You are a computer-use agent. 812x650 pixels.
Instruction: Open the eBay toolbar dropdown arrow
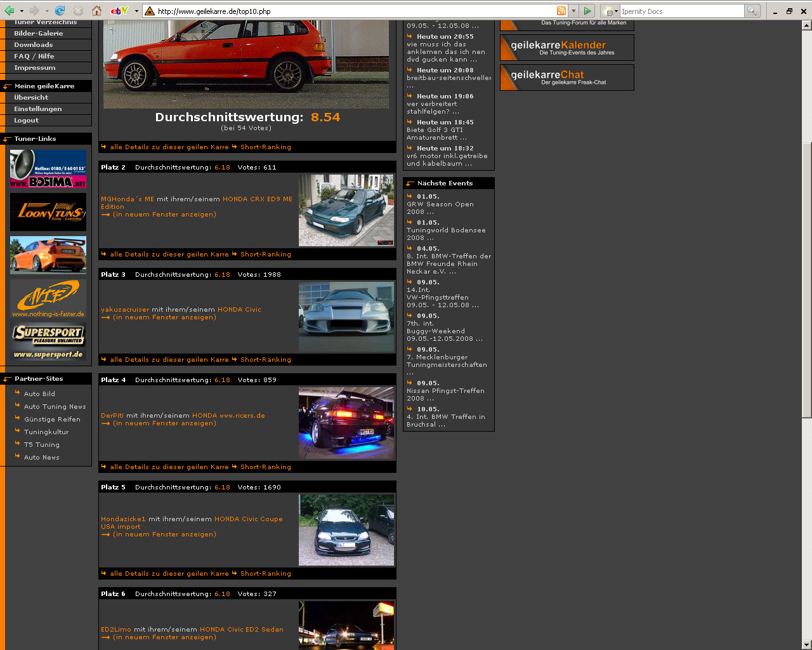(x=136, y=11)
